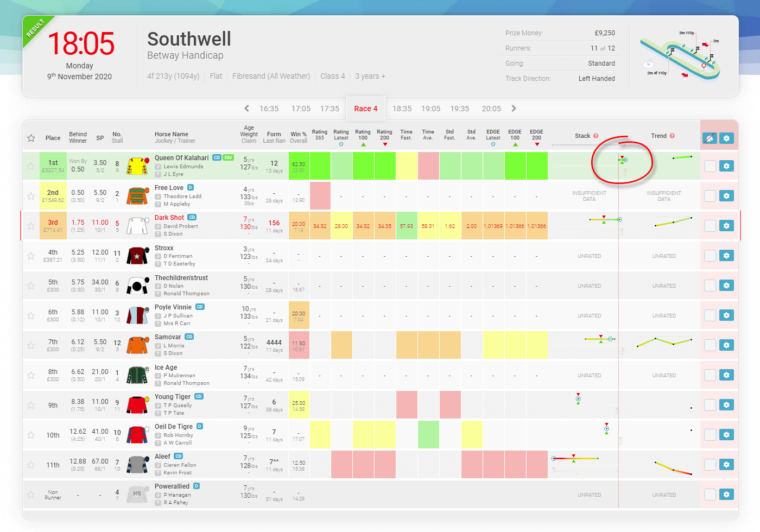Open the gear settings on Queen Of Kalahari's row
760x532 pixels.
coord(726,166)
